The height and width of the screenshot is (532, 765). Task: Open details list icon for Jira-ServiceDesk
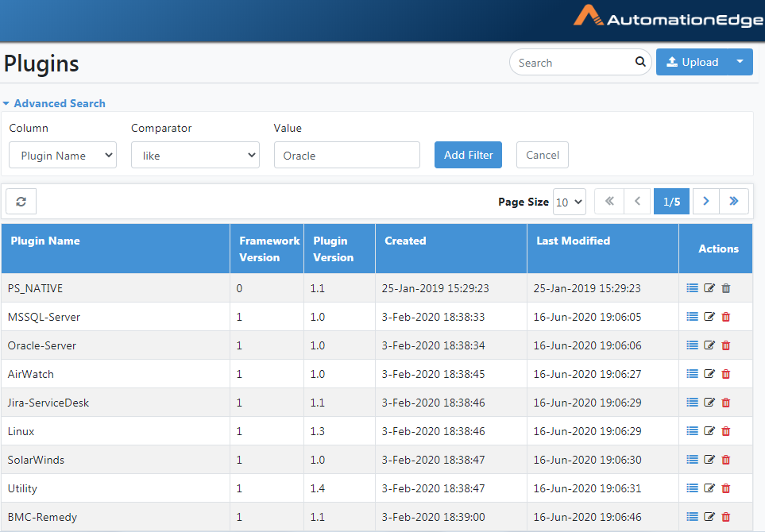pyautogui.click(x=692, y=403)
